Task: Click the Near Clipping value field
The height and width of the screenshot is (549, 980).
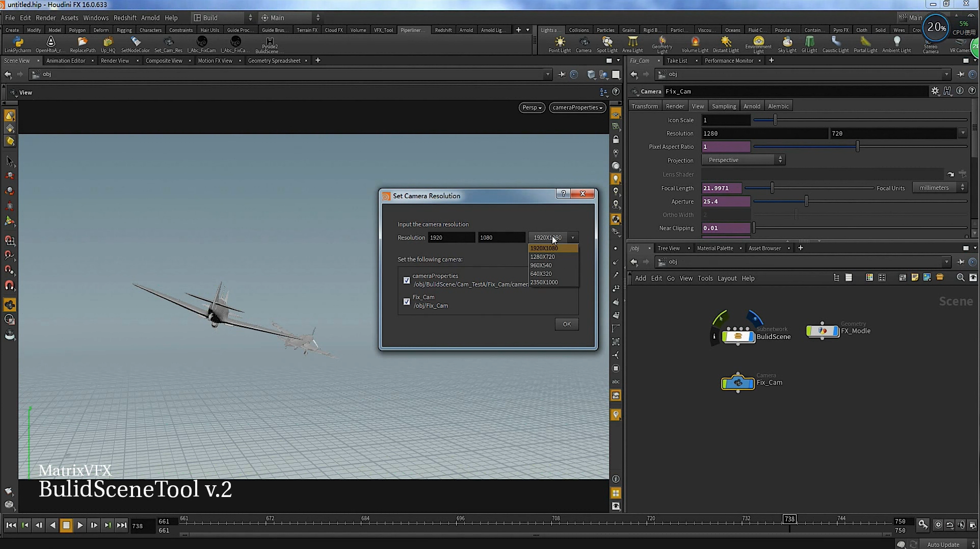Action: [x=726, y=228]
